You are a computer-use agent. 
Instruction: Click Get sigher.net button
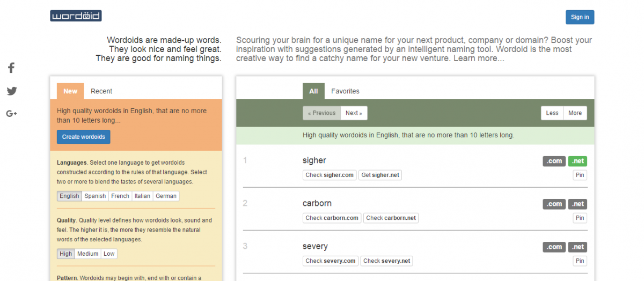tap(380, 175)
